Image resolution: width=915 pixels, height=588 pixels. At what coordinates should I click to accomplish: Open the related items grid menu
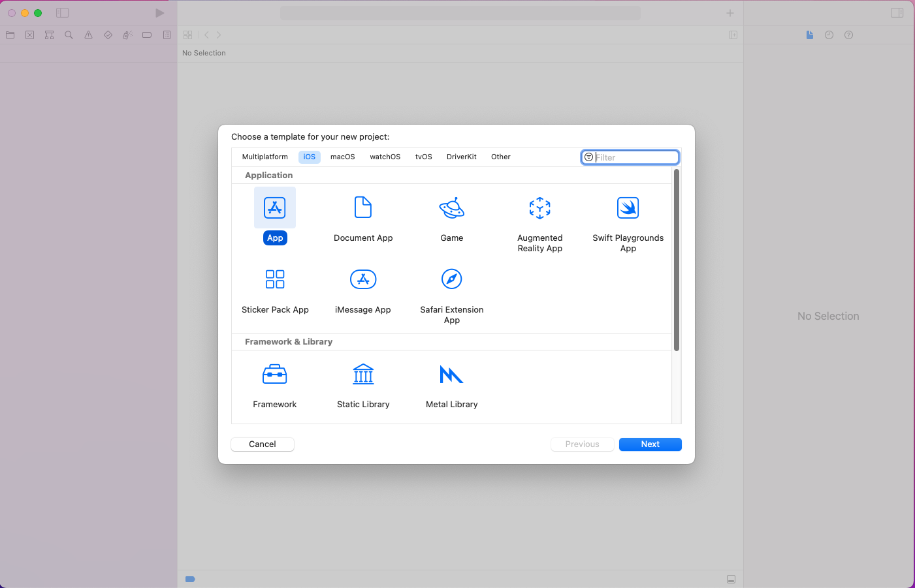click(x=188, y=35)
